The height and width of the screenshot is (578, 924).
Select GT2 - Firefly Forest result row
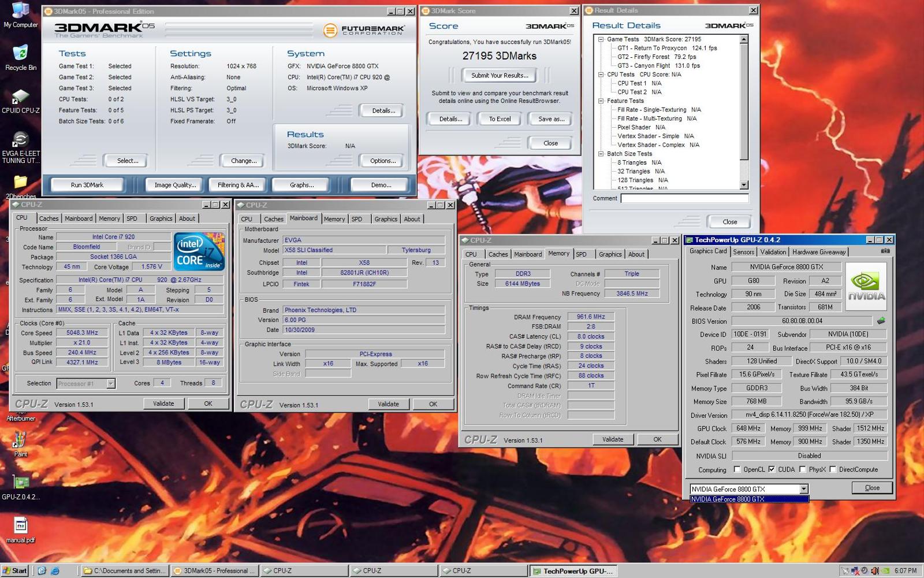pos(657,57)
